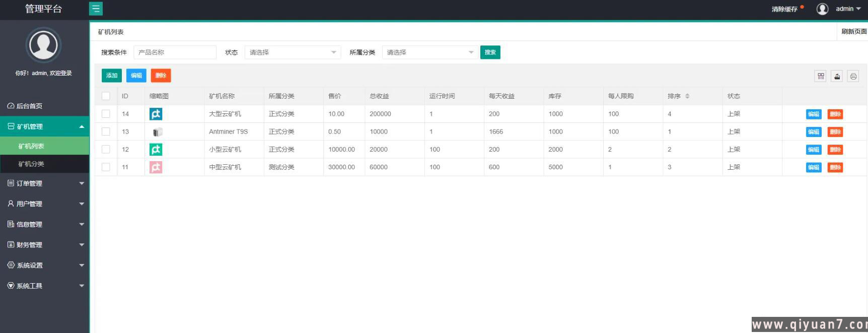Click the column filter grid icon

click(x=821, y=76)
